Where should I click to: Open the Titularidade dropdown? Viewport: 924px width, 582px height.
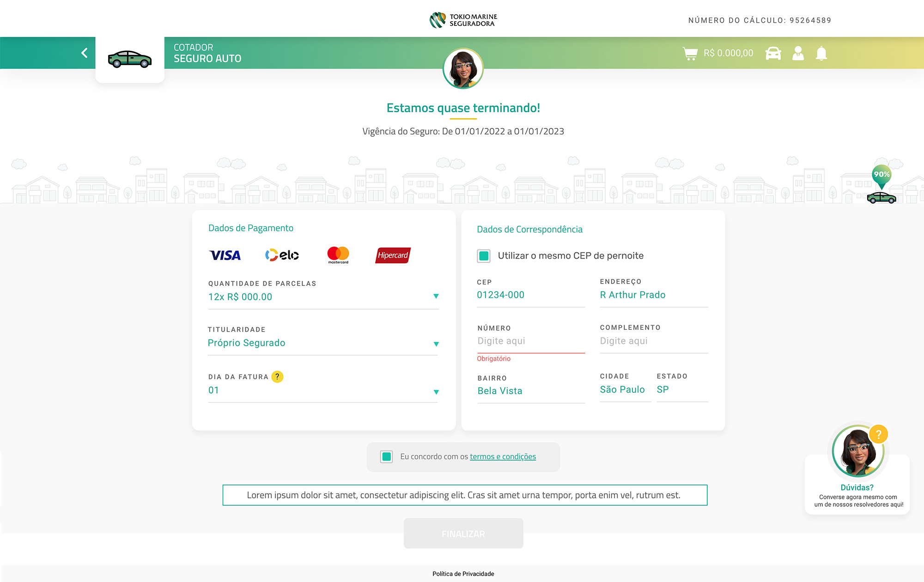click(436, 344)
